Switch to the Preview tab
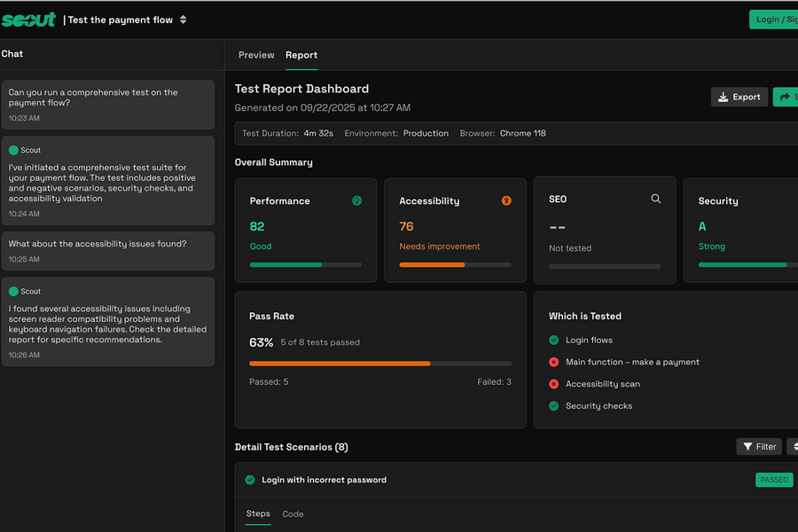The image size is (798, 532). (x=256, y=55)
